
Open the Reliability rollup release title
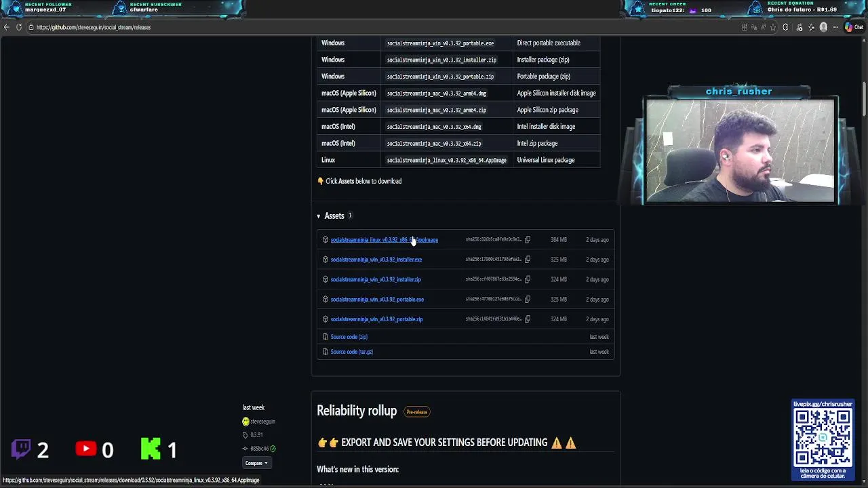coord(357,411)
